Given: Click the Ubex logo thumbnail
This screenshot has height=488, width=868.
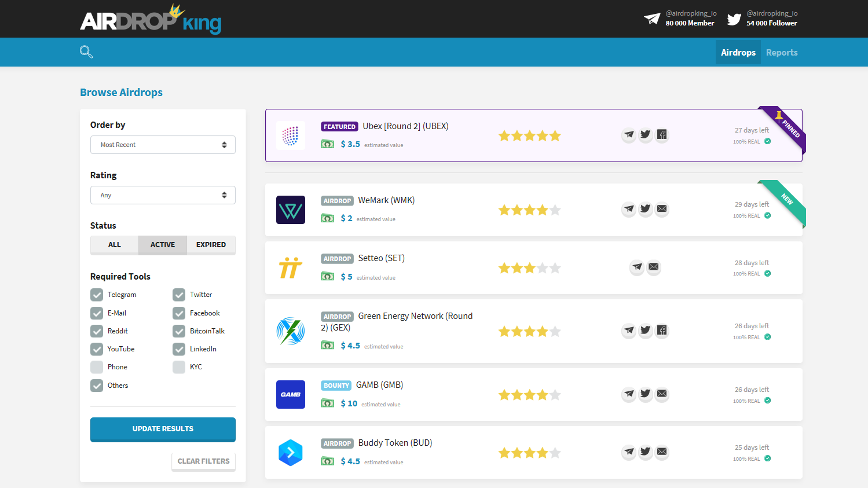Looking at the screenshot, I should [291, 135].
